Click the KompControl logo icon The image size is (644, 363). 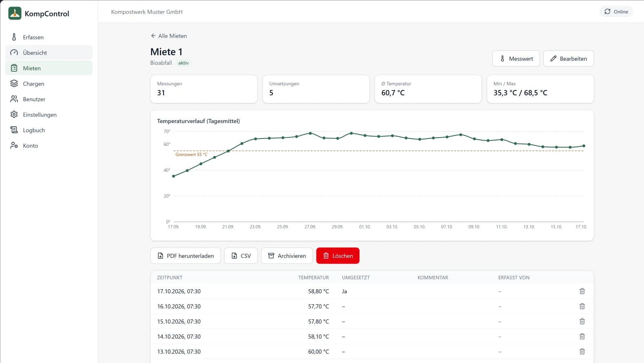(15, 13)
